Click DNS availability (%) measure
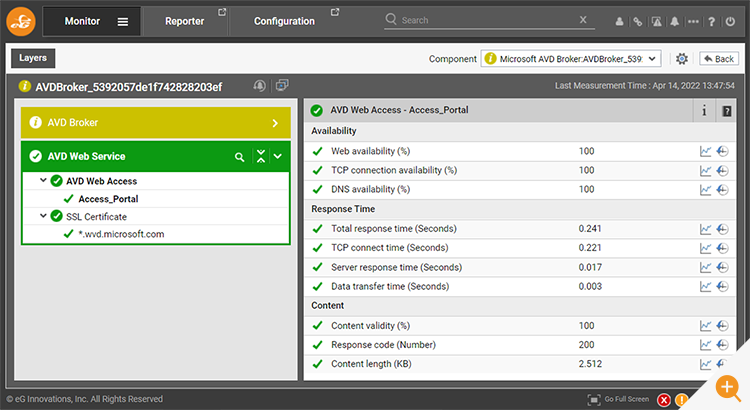Viewport: 750px width, 410px height. (371, 189)
